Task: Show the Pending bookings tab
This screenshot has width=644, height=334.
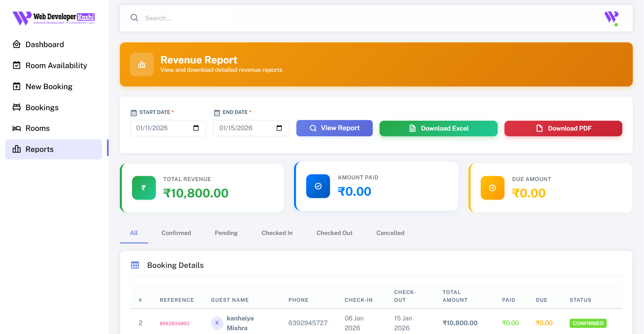Action: (226, 233)
